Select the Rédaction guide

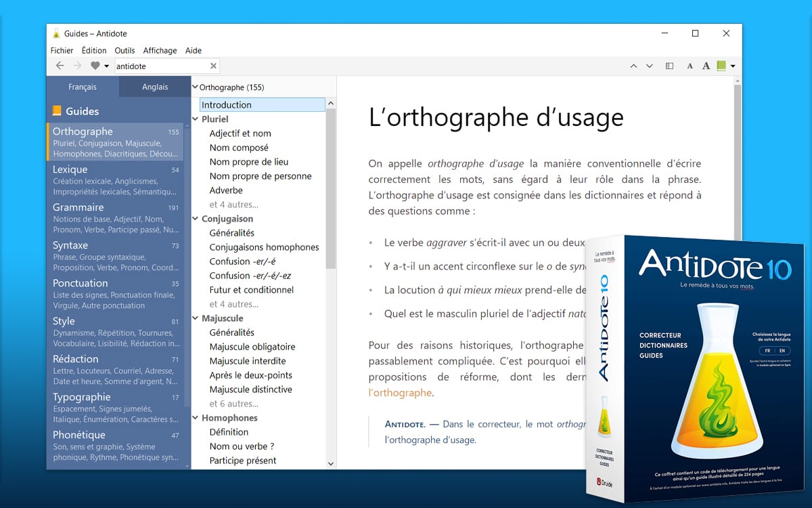(x=115, y=370)
